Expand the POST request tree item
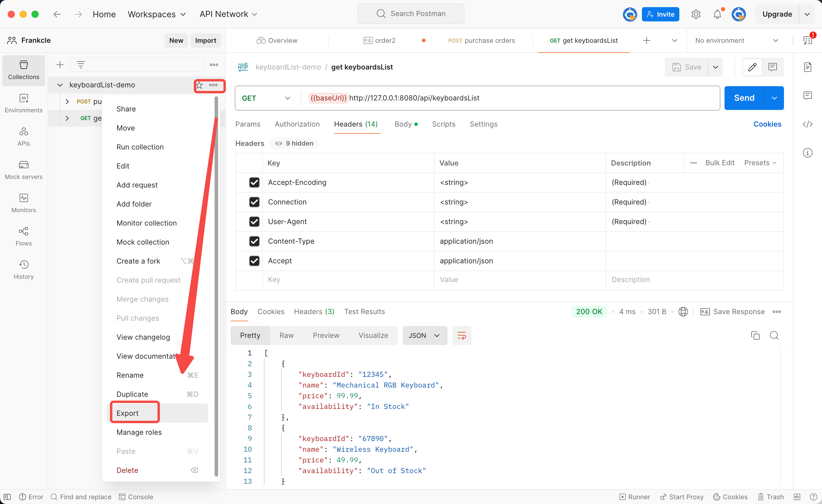Viewport: 822px width, 504px height. 67,101
